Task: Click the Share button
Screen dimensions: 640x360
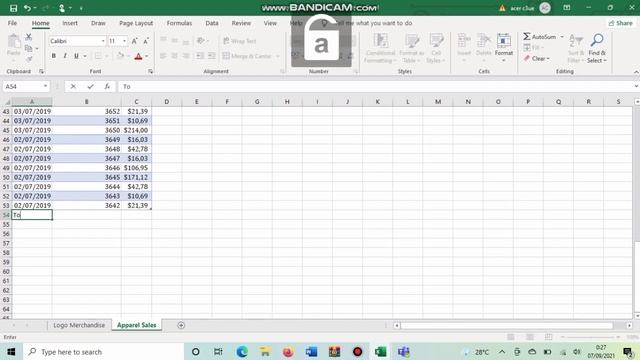Action: [621, 23]
